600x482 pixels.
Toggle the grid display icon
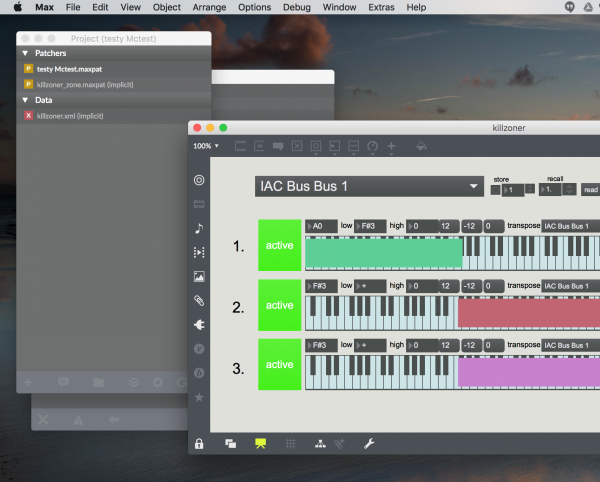click(x=290, y=444)
